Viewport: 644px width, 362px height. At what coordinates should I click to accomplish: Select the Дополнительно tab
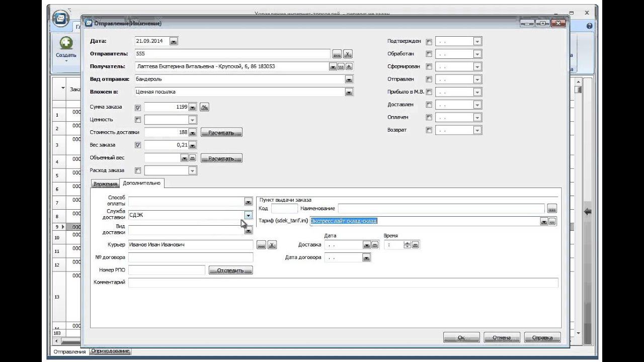coord(141,183)
